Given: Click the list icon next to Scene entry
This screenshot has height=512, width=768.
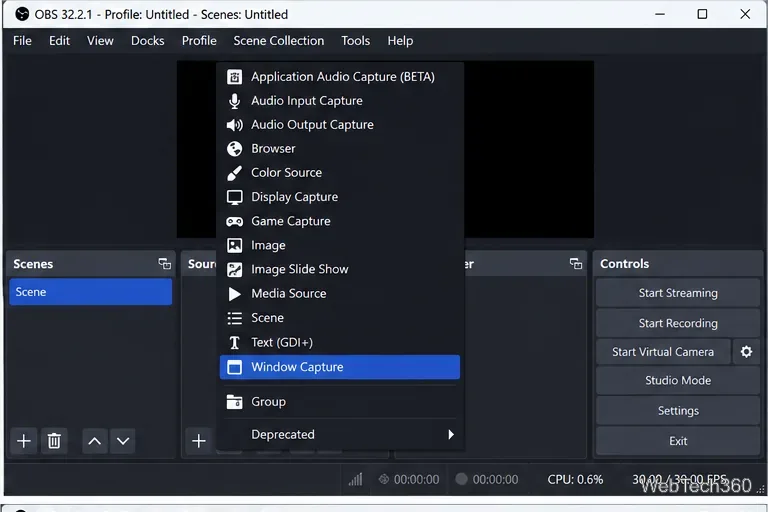Looking at the screenshot, I should pyautogui.click(x=235, y=318).
